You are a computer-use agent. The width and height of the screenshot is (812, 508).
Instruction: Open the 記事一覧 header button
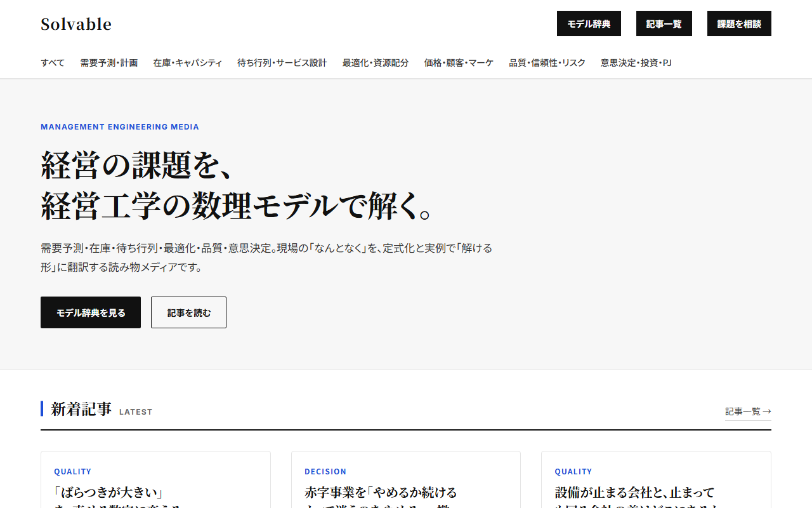point(664,23)
